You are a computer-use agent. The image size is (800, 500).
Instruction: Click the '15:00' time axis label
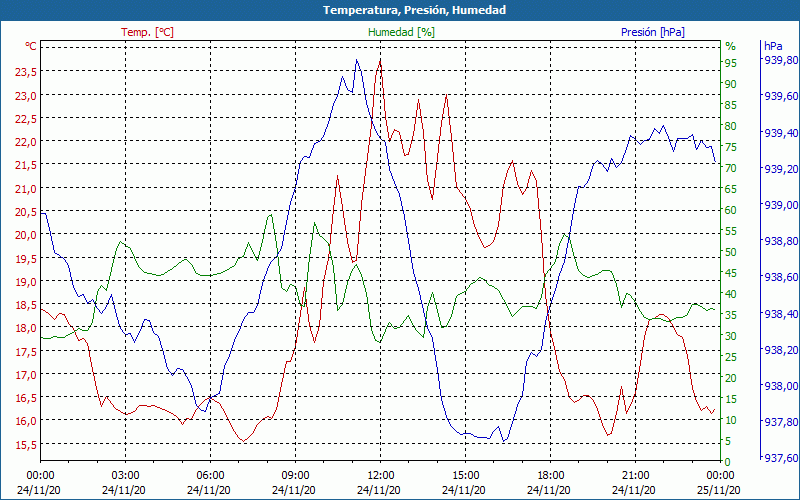point(465,476)
